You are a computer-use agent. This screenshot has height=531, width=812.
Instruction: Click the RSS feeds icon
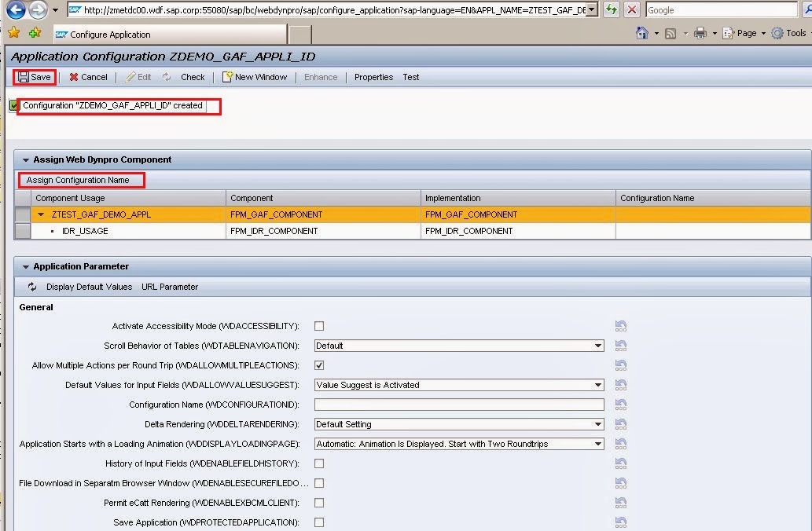(671, 33)
